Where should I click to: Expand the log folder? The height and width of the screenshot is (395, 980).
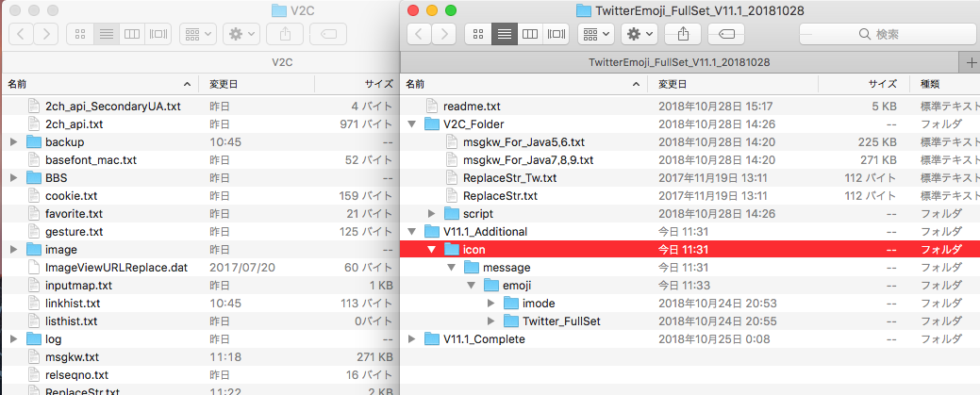(x=14, y=339)
